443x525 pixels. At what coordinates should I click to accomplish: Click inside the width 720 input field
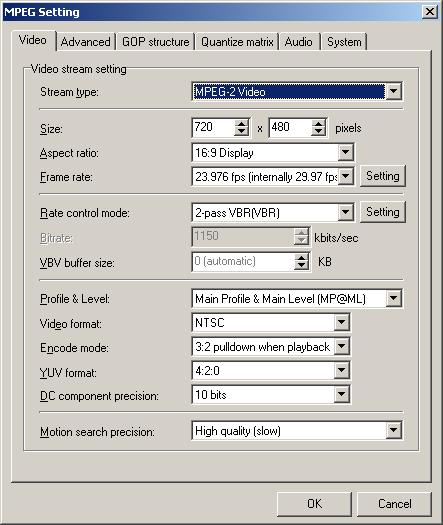click(213, 127)
